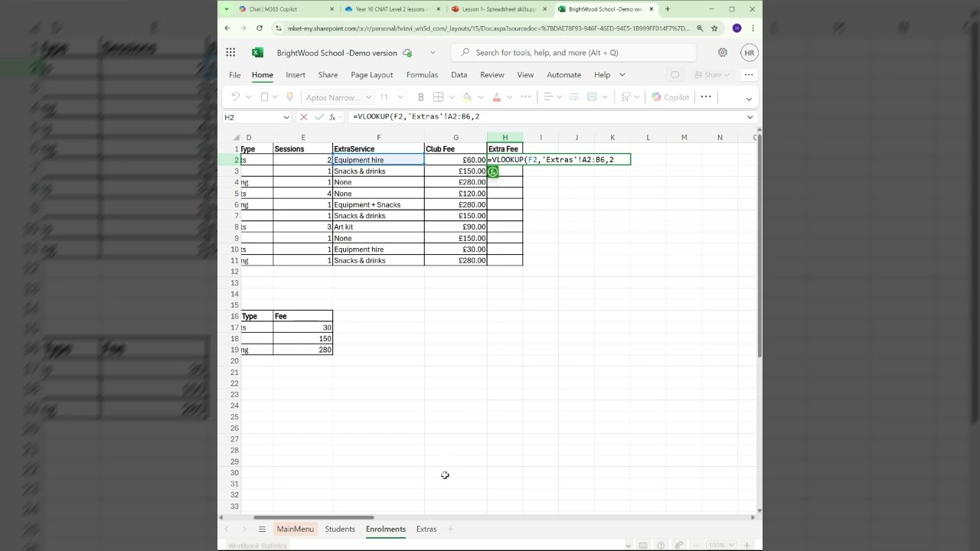Expand the document title dropdown chevron
The height and width of the screenshot is (551, 980).
[433, 53]
